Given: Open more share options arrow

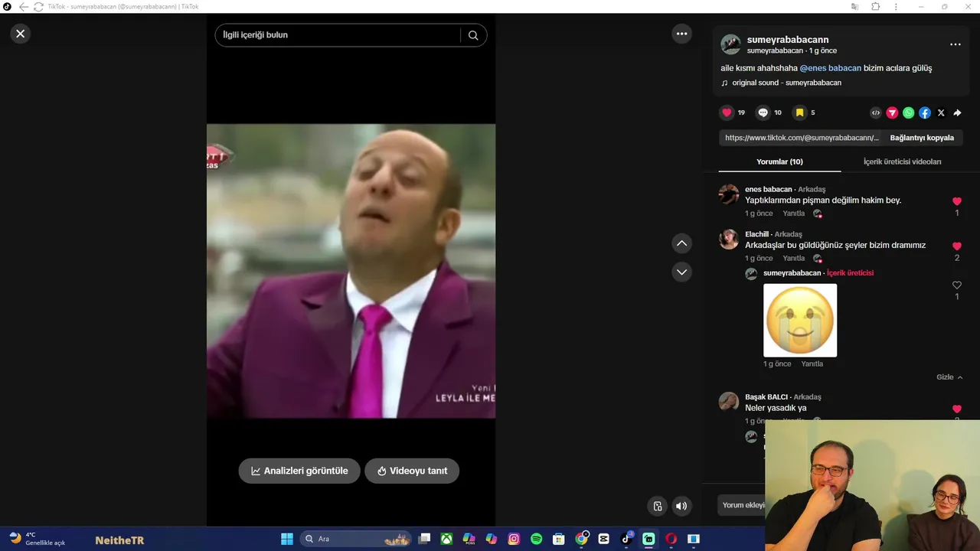Looking at the screenshot, I should 957,112.
